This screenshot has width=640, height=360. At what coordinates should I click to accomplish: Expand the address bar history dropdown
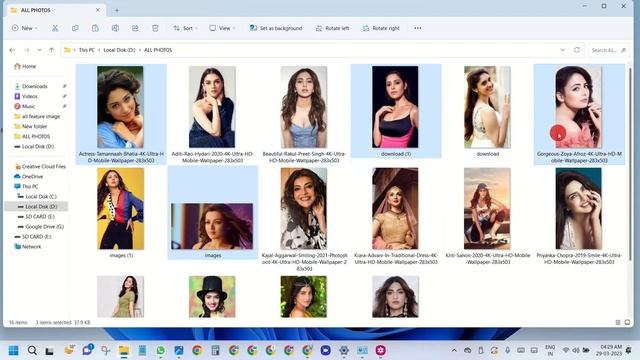click(562, 50)
